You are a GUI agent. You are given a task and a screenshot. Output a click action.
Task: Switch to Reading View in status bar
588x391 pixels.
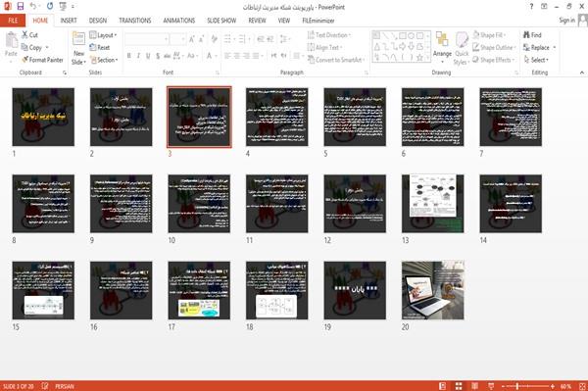click(x=474, y=386)
